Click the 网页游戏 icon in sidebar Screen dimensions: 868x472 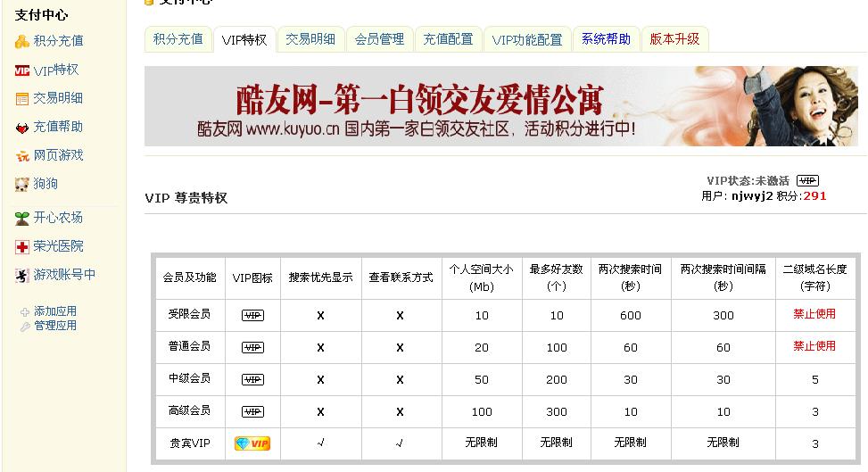tap(22, 156)
